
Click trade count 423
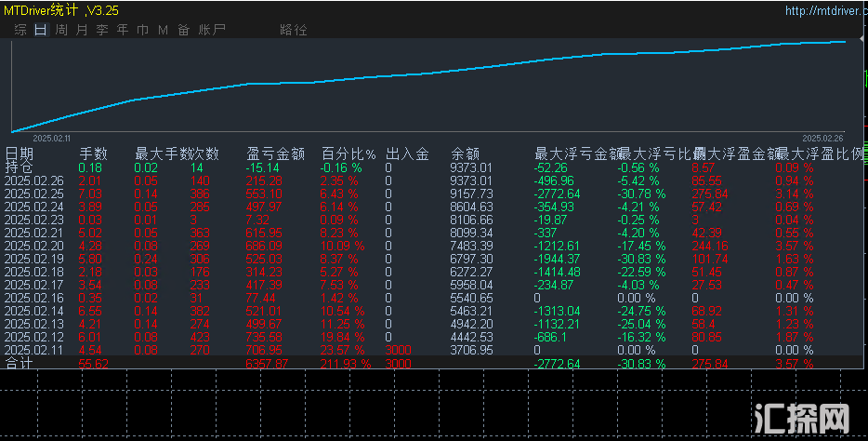199,337
